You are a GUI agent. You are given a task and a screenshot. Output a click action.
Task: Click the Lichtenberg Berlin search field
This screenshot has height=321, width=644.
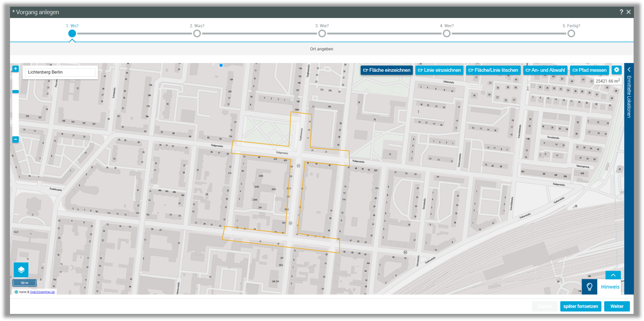pos(60,72)
